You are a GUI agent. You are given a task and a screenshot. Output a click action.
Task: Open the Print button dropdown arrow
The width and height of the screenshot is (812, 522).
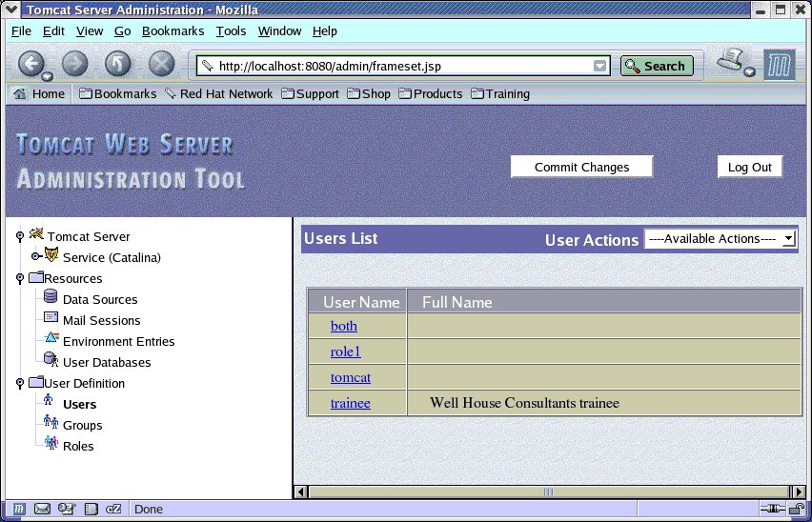click(x=749, y=71)
